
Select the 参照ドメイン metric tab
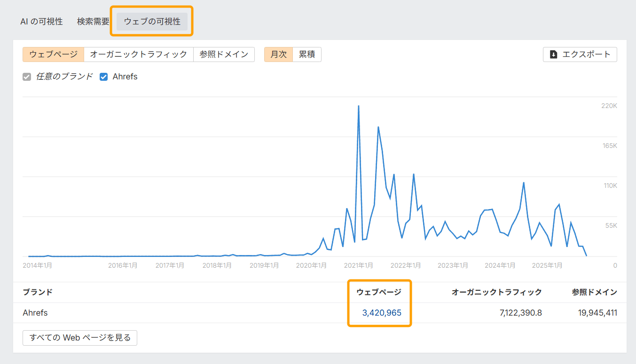pos(224,54)
